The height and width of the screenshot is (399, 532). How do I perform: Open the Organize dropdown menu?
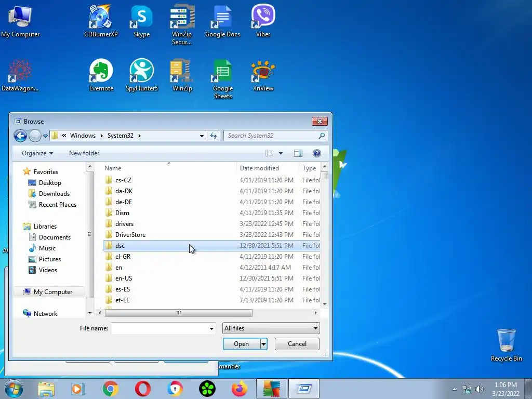pyautogui.click(x=37, y=153)
